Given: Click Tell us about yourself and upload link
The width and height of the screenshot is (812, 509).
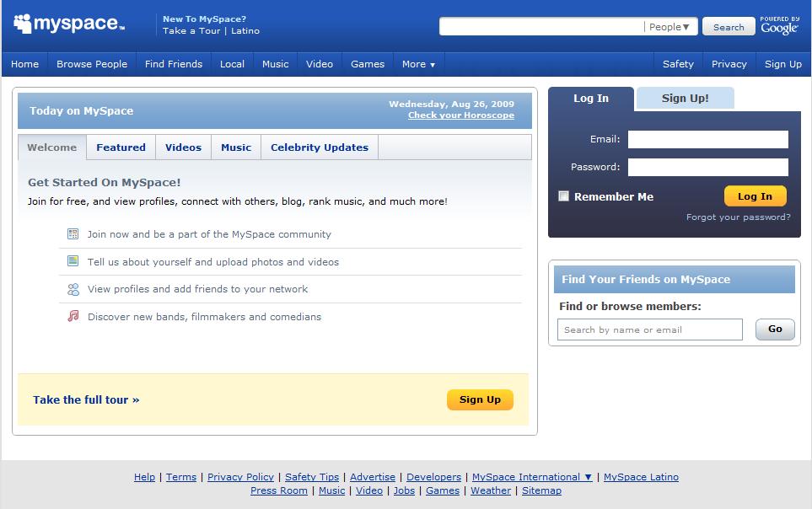Looking at the screenshot, I should coord(212,262).
